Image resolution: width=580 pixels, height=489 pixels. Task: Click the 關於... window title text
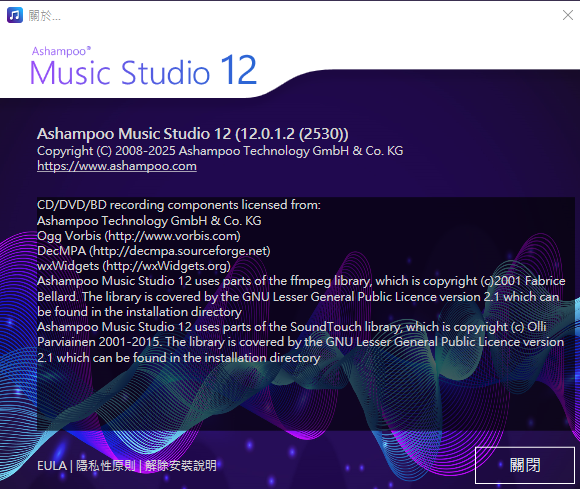(x=44, y=16)
